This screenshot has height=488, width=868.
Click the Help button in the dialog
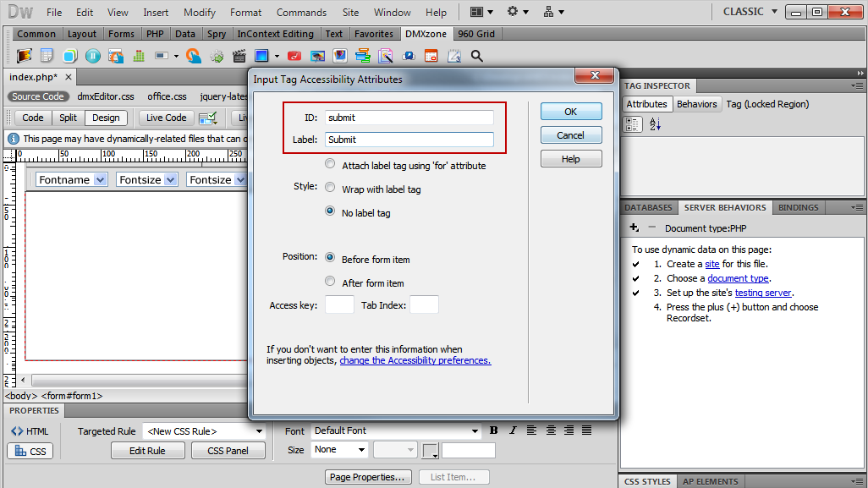click(x=571, y=159)
